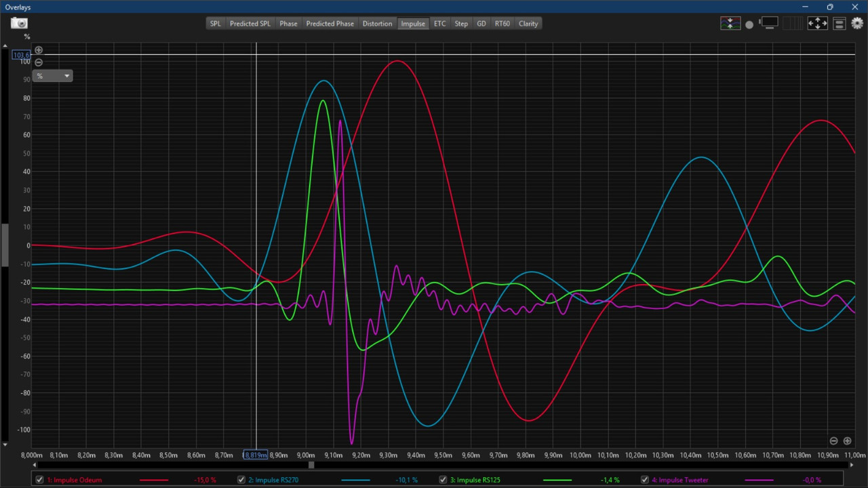This screenshot has height=488, width=868.
Task: Click the 103,6 cursor value field
Action: (21, 55)
